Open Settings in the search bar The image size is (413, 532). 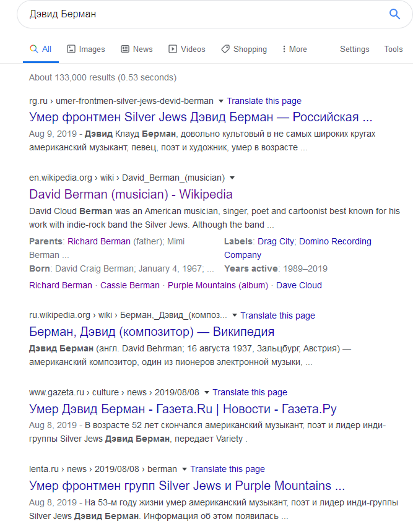point(354,49)
